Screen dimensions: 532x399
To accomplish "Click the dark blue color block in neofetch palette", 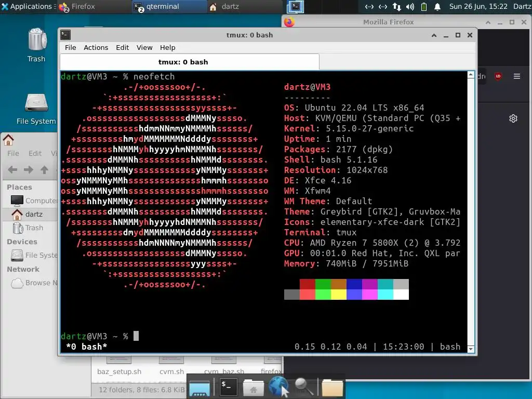I will point(354,284).
